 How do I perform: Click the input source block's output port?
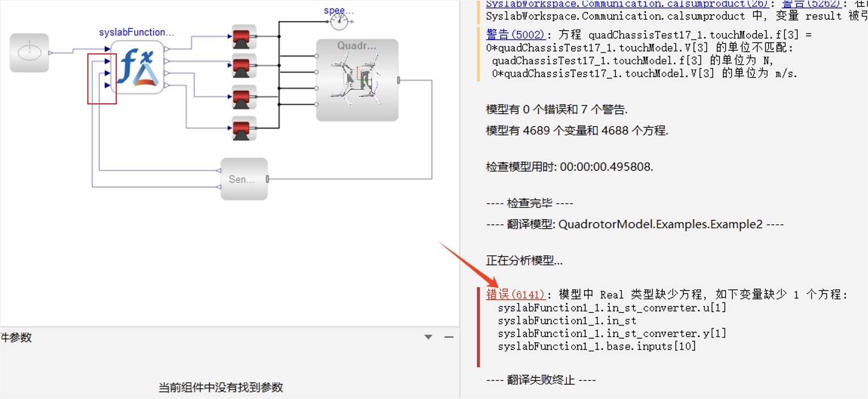click(x=51, y=53)
